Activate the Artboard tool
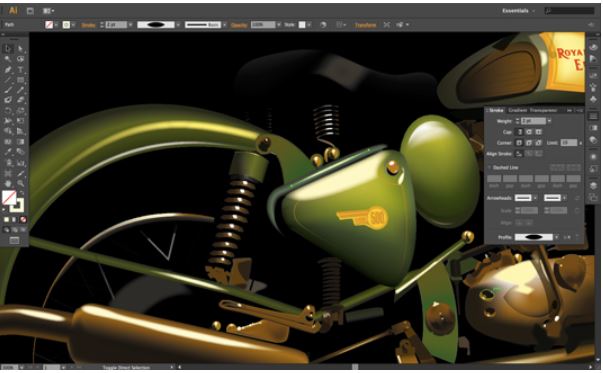The height and width of the screenshot is (373, 603). pyautogui.click(x=7, y=173)
